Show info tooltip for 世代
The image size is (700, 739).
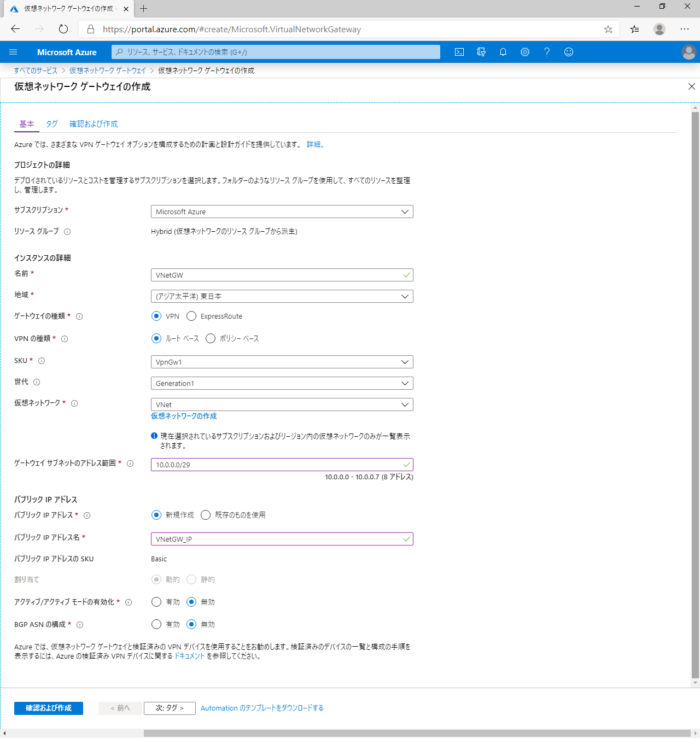37,382
